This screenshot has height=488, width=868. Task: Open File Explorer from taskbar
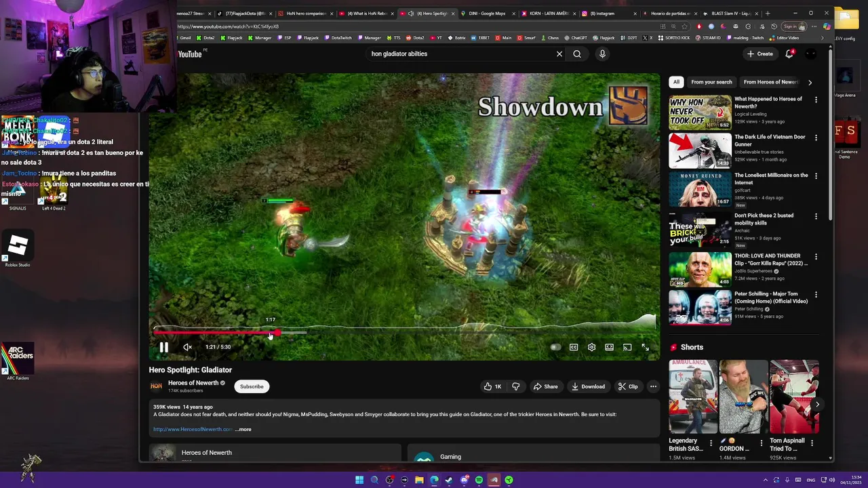[x=419, y=480]
